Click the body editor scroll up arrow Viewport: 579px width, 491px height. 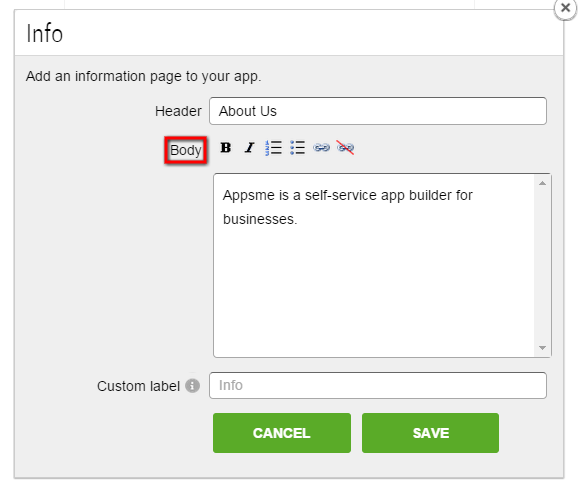(x=542, y=183)
